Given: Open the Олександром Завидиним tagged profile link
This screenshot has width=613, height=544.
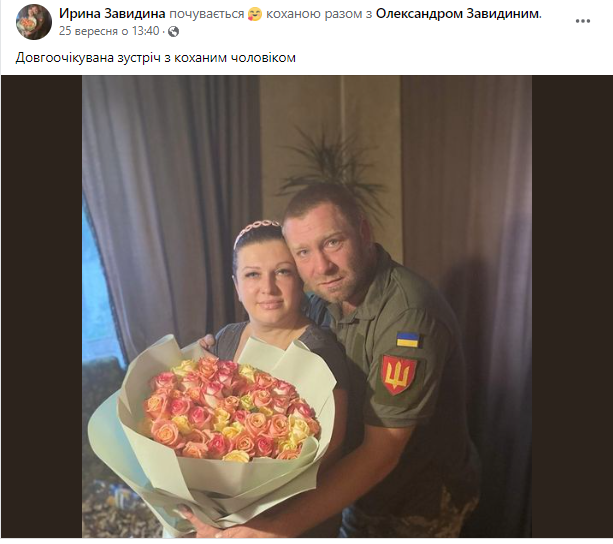Looking at the screenshot, I should 457,14.
